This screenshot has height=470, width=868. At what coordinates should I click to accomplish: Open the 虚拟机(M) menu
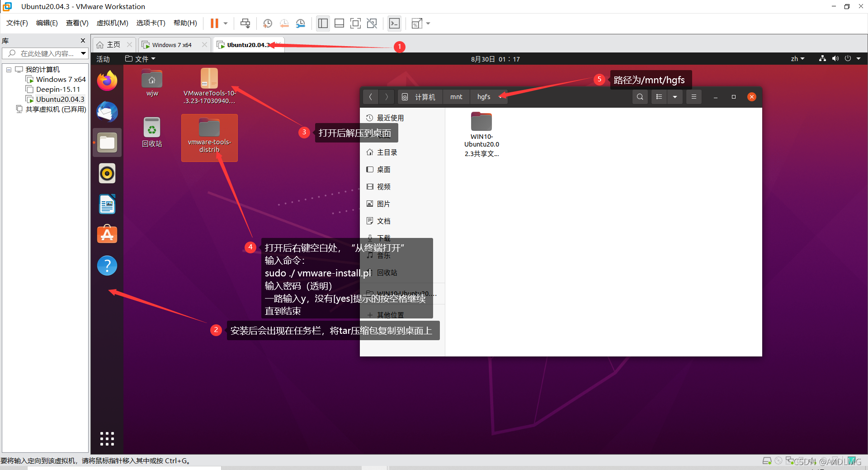coord(113,23)
